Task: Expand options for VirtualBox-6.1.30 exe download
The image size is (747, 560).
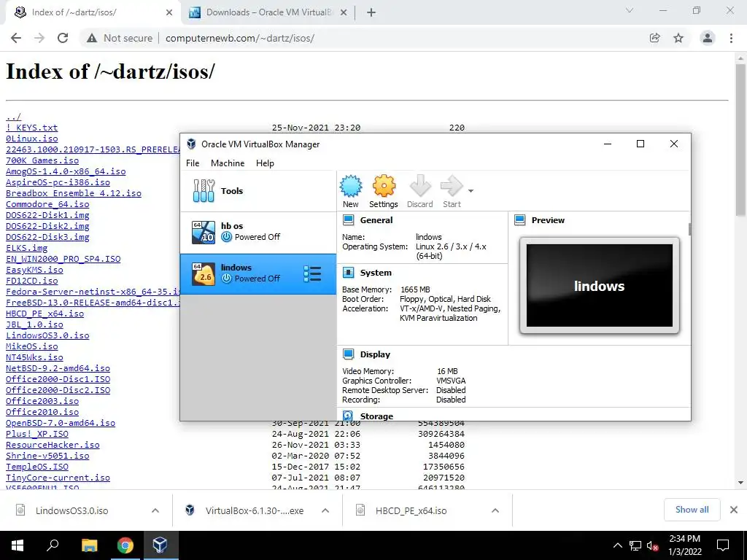Action: coord(325,510)
